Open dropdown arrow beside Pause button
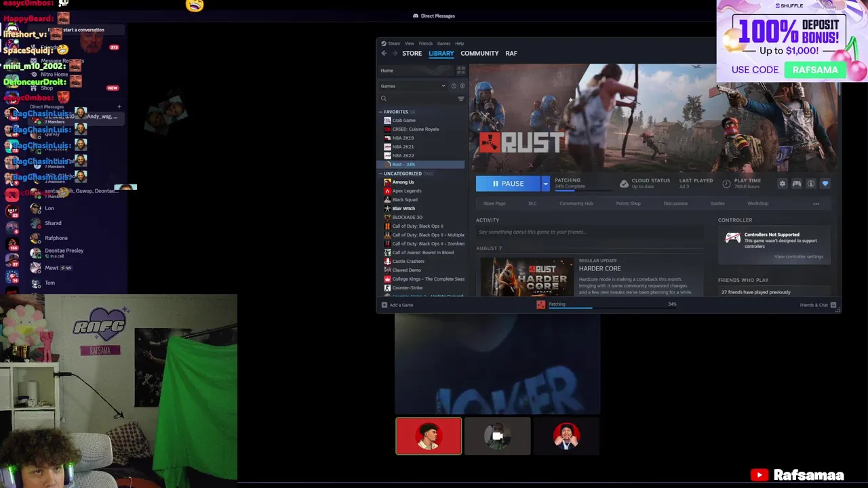Image resolution: width=868 pixels, height=488 pixels. click(545, 184)
